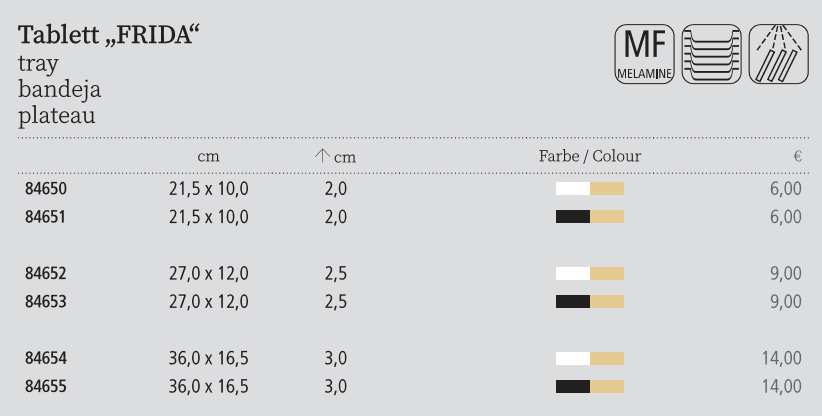The height and width of the screenshot is (416, 822).
Task: Click the 36,0 x 16,5 size for article 84654
Action: pos(208,358)
